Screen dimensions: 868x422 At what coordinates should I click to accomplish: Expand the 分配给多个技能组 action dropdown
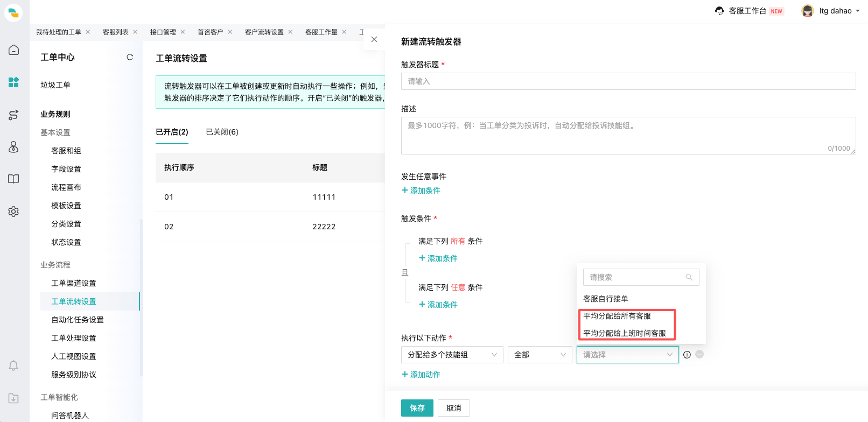452,355
